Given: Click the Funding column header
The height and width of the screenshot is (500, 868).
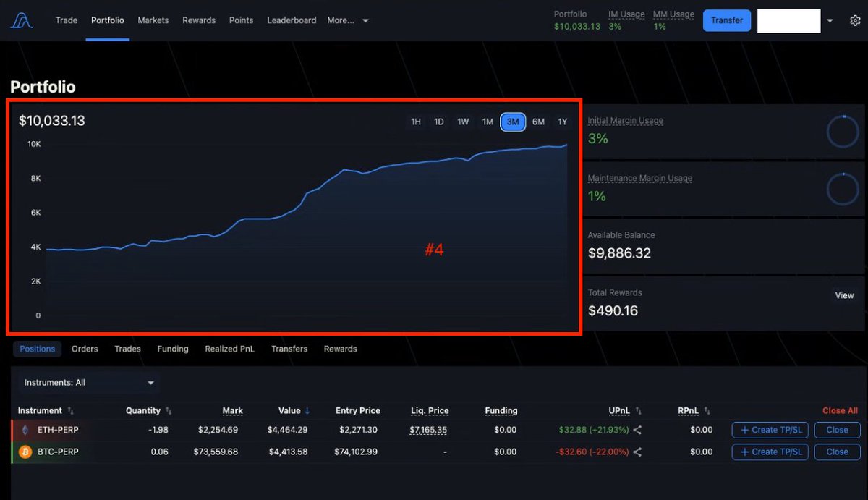Looking at the screenshot, I should tap(501, 411).
